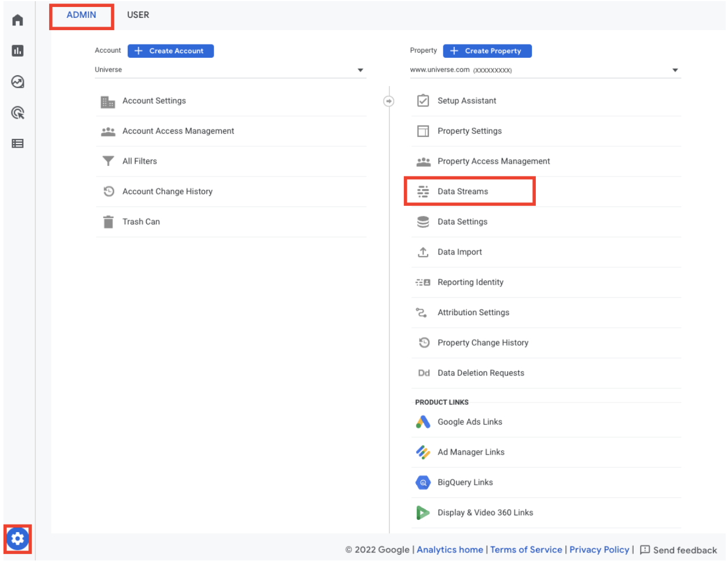
Task: Click the Data Settings database icon
Action: coord(423,222)
